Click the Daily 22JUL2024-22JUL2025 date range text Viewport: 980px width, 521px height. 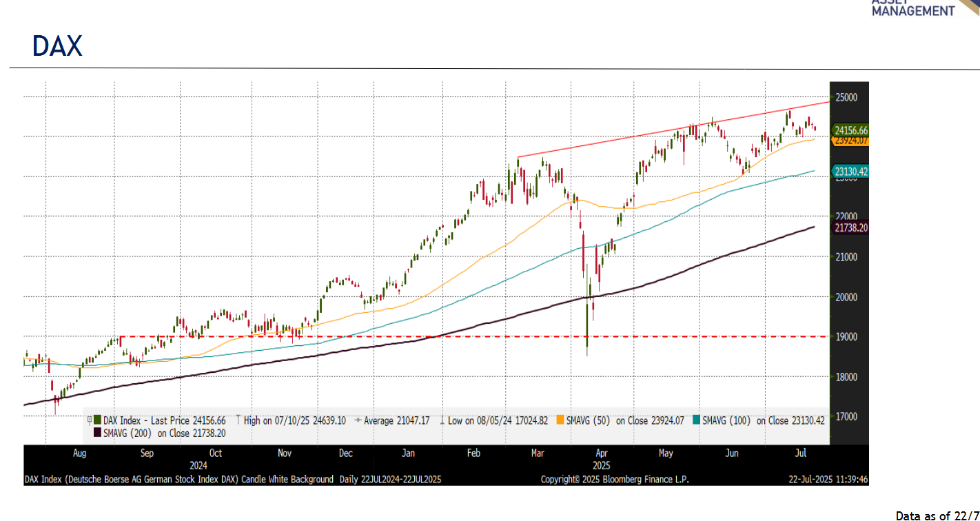pos(390,479)
